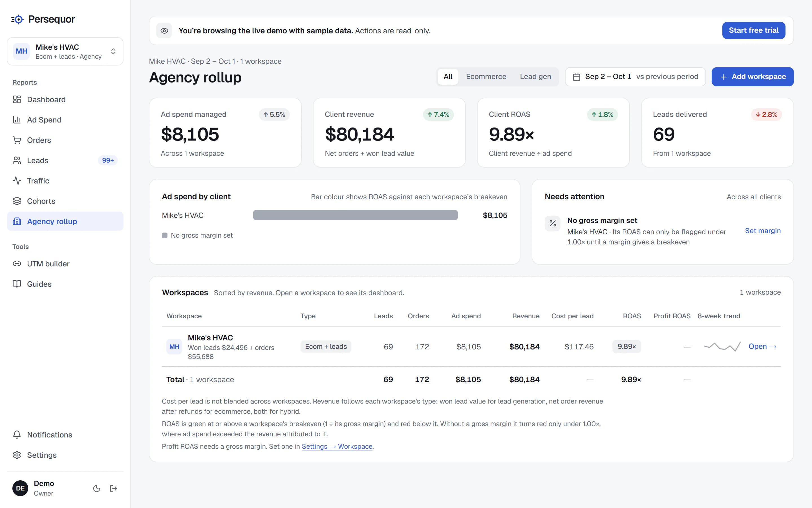Click the MH avatar in Workspaces table
812x508 pixels.
(174, 347)
